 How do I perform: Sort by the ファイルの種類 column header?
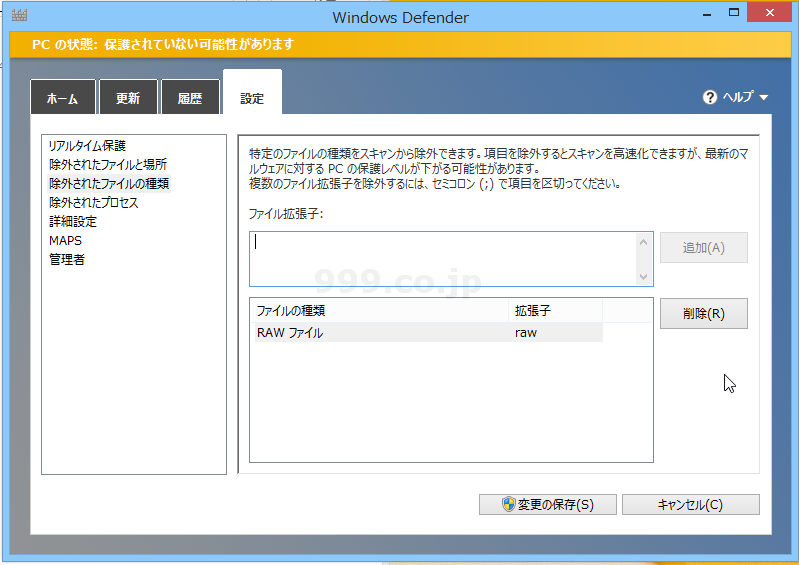click(x=380, y=310)
